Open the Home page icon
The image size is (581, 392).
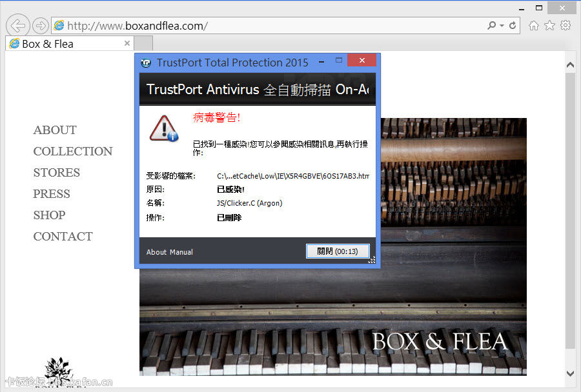tap(533, 26)
